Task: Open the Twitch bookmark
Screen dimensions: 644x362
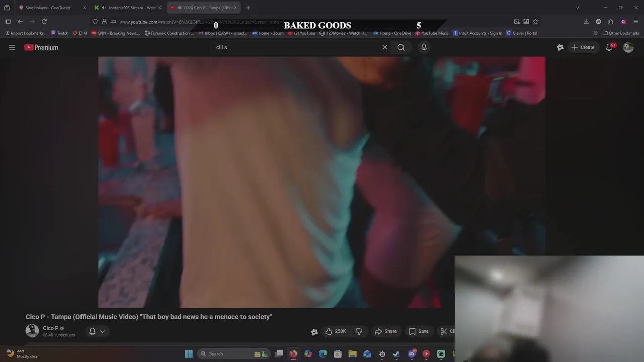Action: 59,33
